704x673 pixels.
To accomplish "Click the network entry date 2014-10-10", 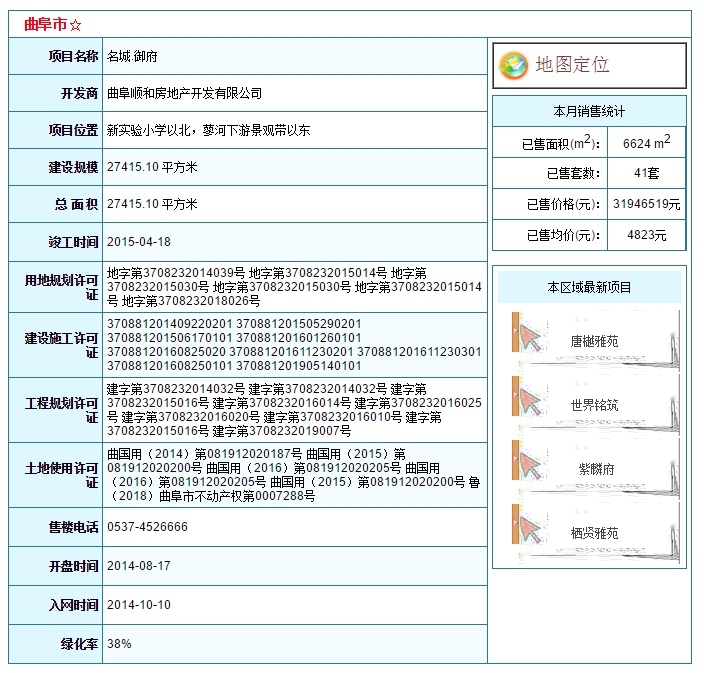I will tap(139, 605).
